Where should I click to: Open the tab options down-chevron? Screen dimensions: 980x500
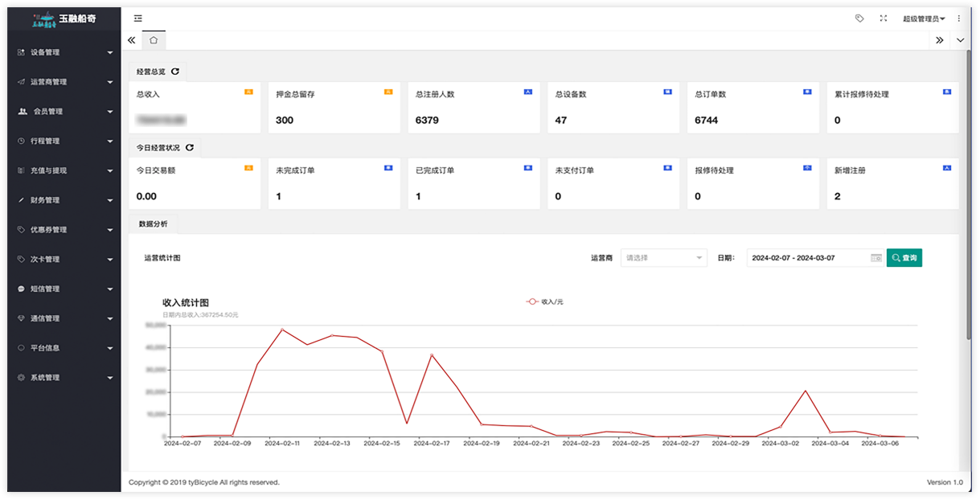click(x=961, y=39)
